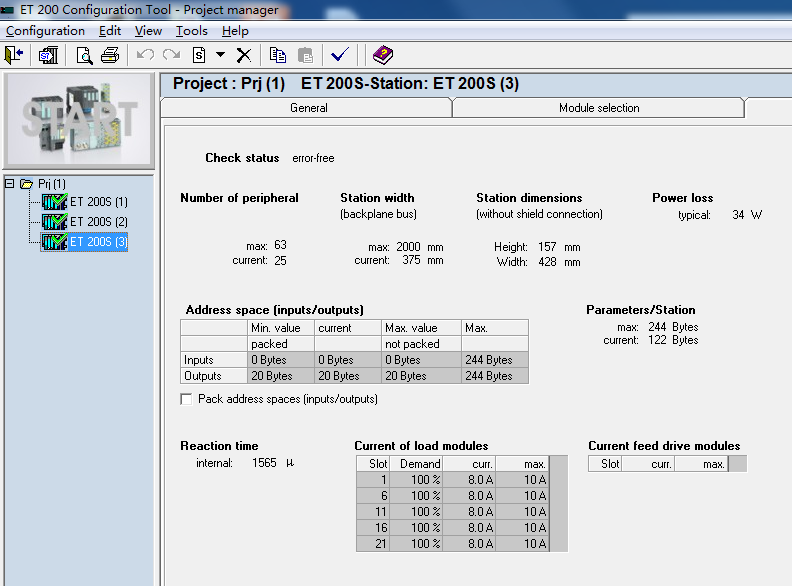Screen dimensions: 792x586
Task: Click the undo arrow icon
Action: point(145,55)
